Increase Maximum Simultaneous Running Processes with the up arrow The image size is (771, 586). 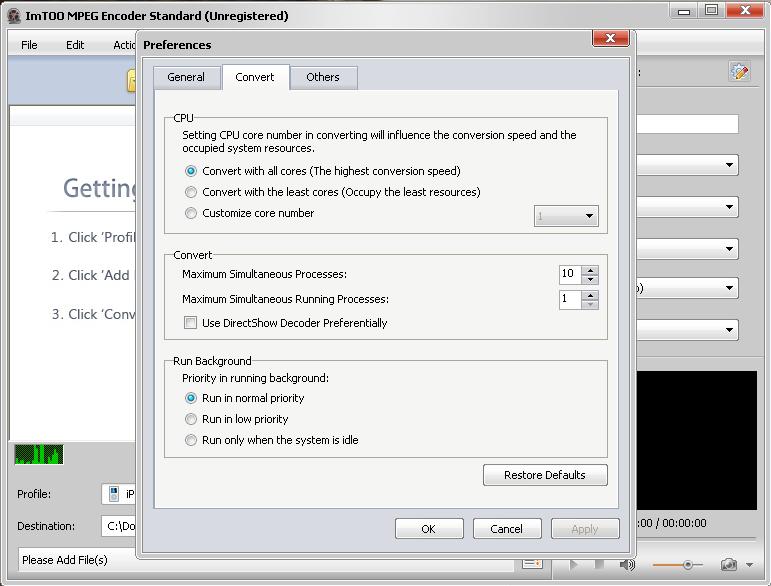tap(590, 295)
